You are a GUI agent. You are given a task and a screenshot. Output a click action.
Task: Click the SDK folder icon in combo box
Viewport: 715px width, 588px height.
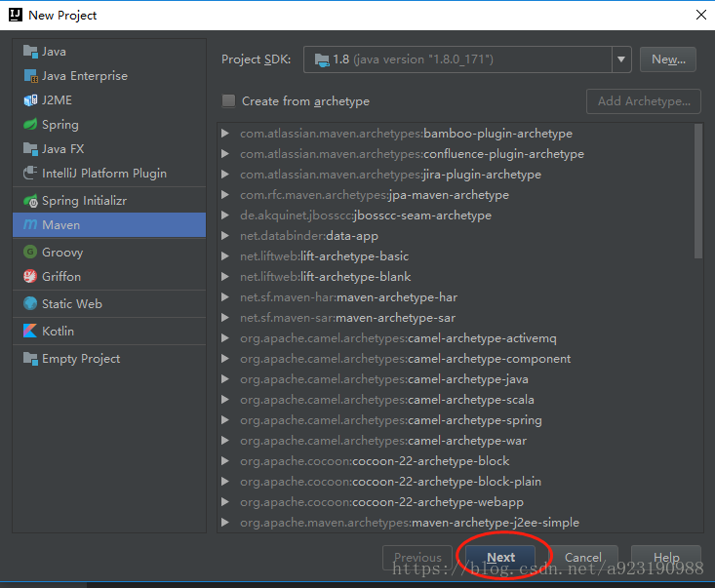(322, 59)
